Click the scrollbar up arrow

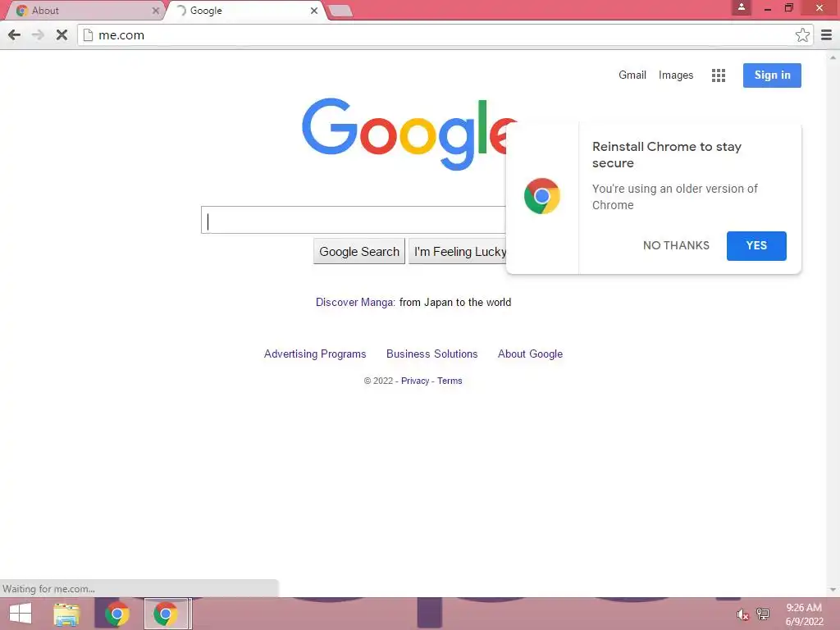tap(833, 57)
